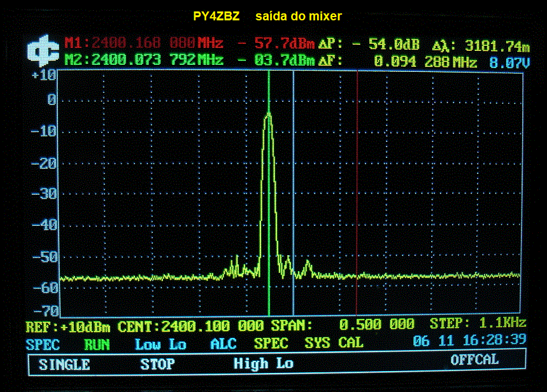Click the delta frequency 0.094 288MHz value
This screenshot has height=392, width=547.
[425, 62]
